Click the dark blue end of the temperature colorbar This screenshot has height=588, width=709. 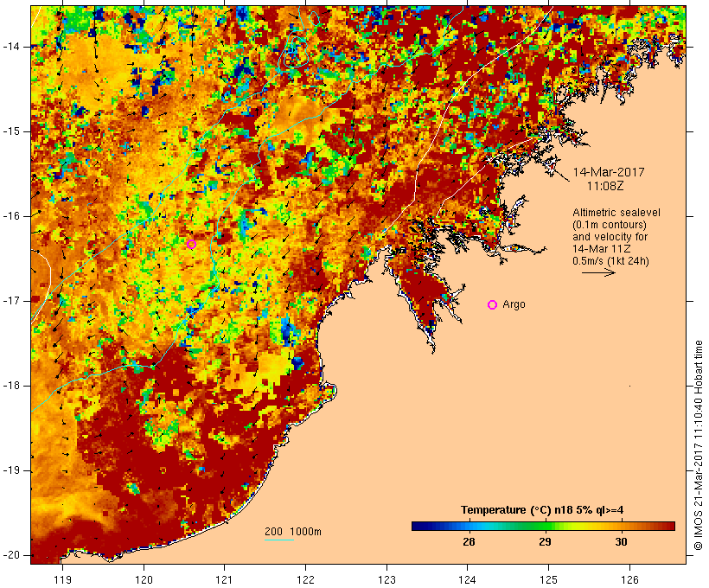point(418,526)
